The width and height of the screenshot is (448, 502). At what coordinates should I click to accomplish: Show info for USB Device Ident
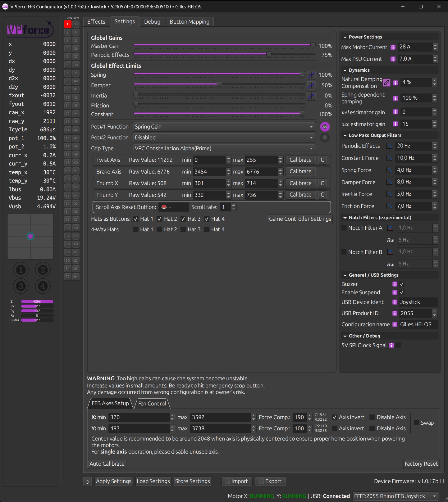click(x=395, y=302)
